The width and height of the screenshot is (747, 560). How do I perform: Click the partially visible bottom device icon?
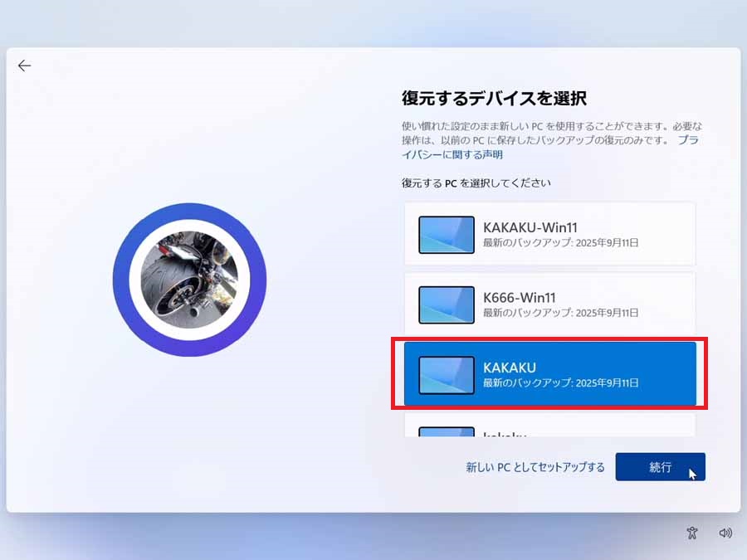click(x=447, y=431)
